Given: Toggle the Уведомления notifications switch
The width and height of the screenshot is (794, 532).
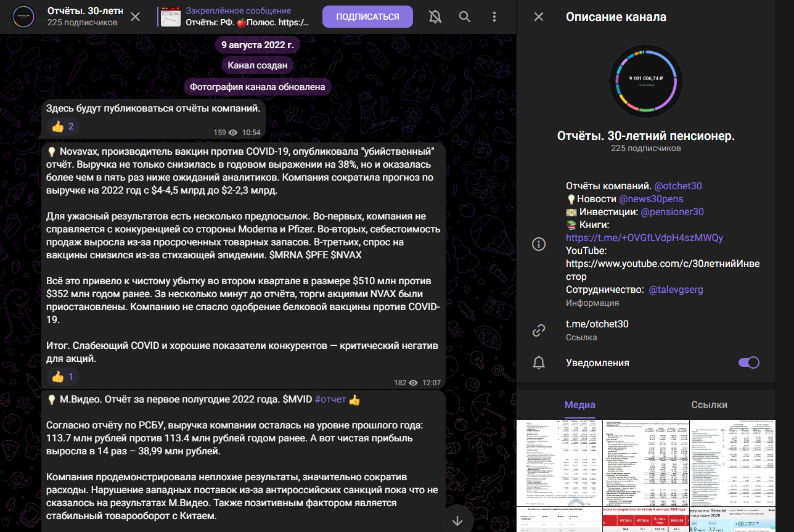Looking at the screenshot, I should 749,362.
